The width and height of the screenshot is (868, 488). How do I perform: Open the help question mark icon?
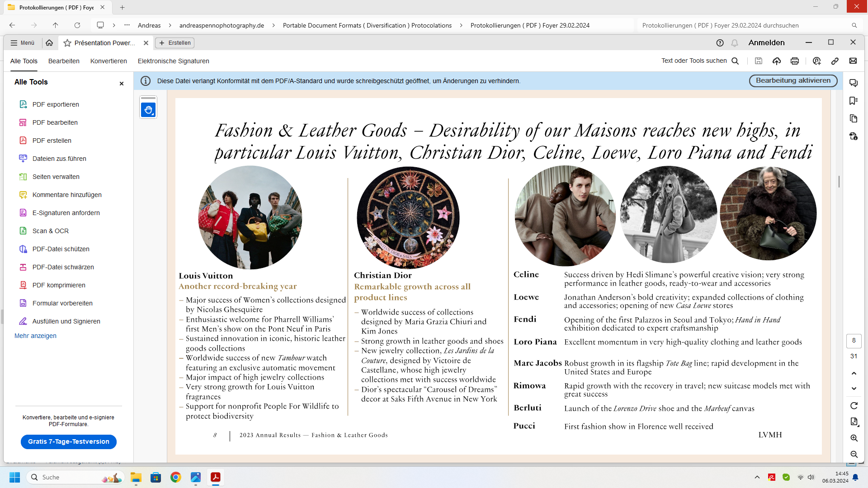click(720, 43)
